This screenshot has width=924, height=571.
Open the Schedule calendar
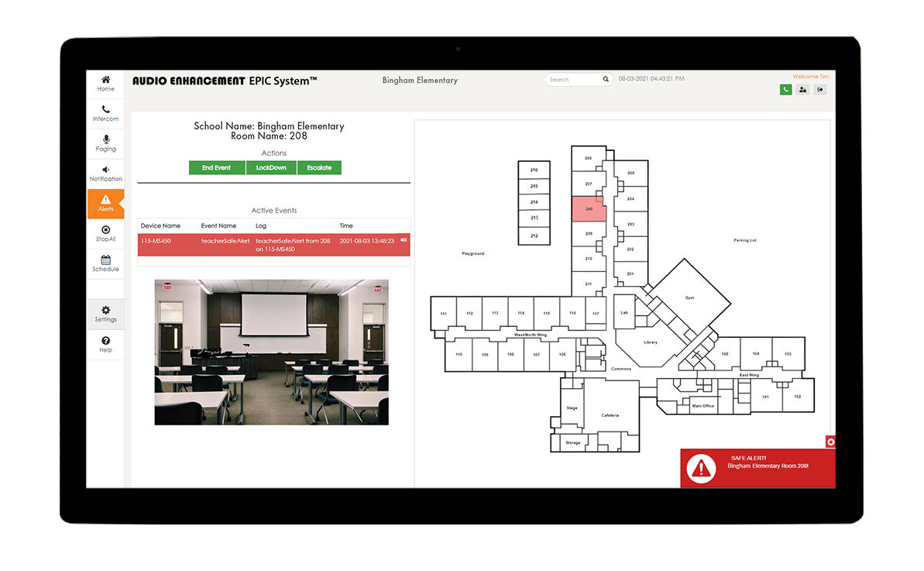click(x=105, y=264)
